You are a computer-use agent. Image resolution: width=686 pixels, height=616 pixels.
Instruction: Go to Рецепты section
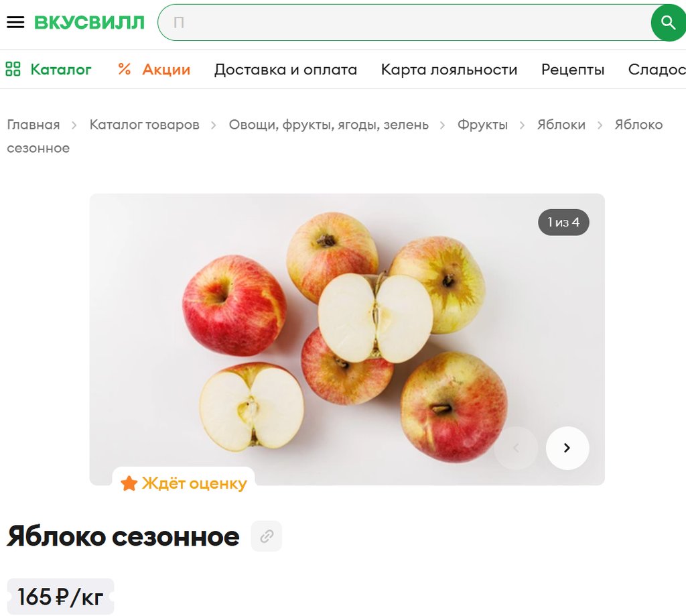point(573,70)
